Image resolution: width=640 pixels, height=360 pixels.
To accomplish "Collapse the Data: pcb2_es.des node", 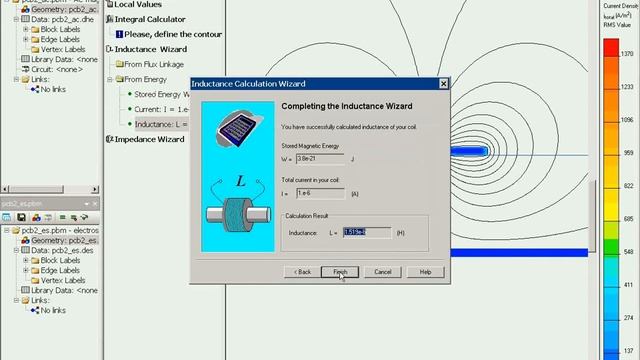I will point(16,250).
